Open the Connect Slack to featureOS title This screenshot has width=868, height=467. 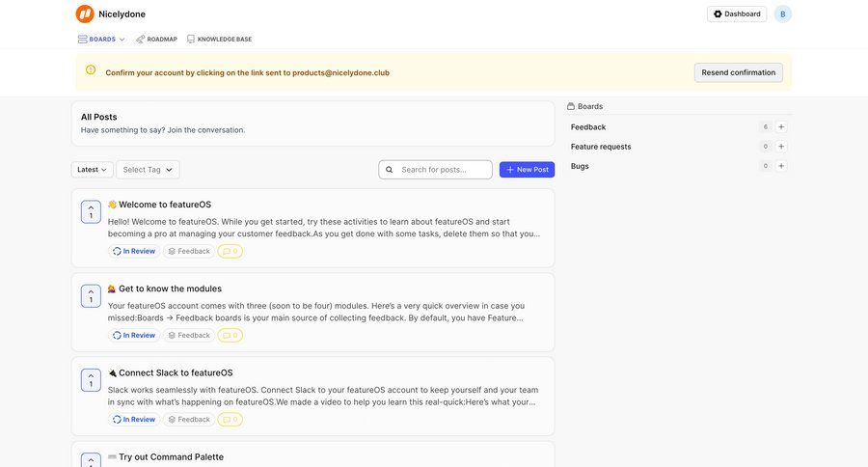(x=170, y=372)
